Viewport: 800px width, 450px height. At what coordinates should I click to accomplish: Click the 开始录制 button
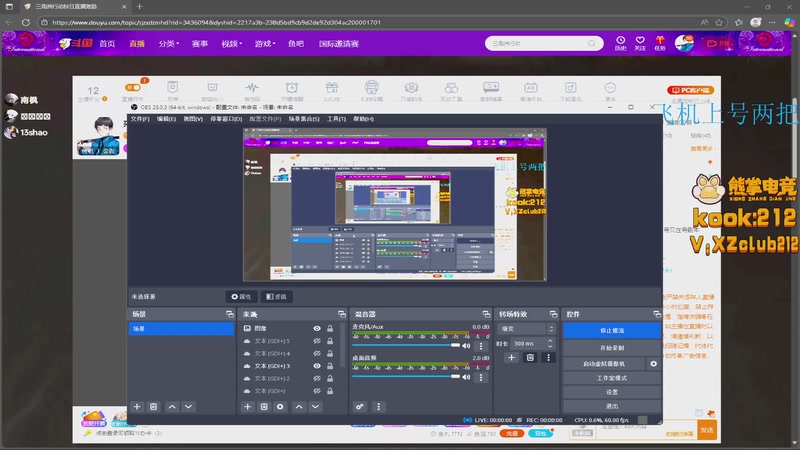click(x=612, y=348)
